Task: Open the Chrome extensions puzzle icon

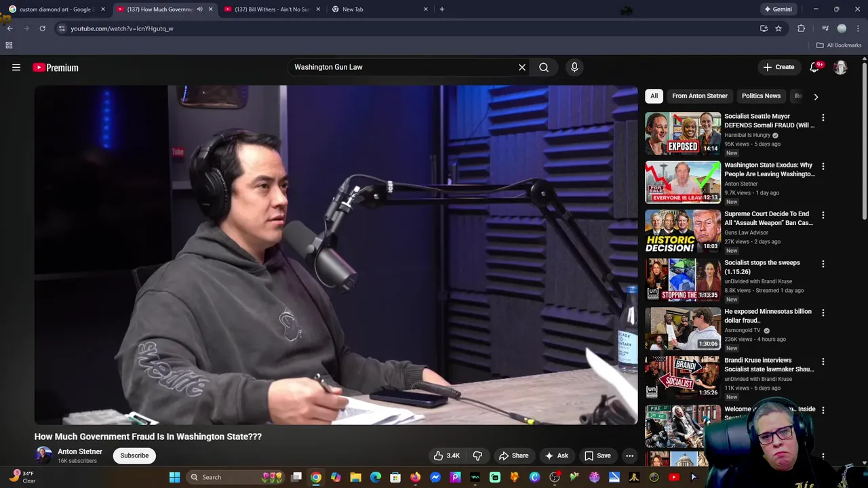Action: coord(802,28)
